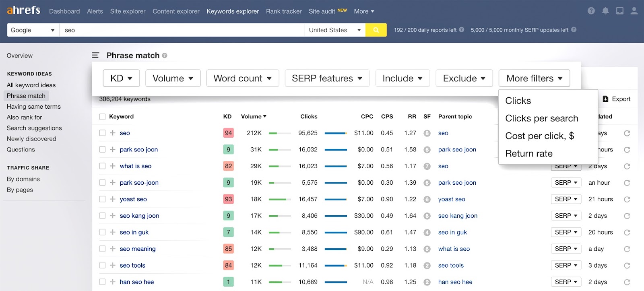The image size is (644, 291).
Task: Refresh the 'seo meaning' row data
Action: click(627, 249)
